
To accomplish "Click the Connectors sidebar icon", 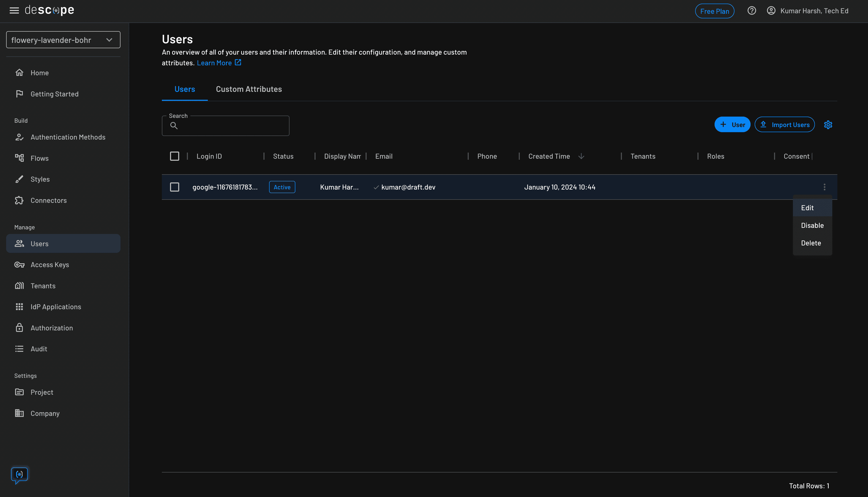I will 19,200.
